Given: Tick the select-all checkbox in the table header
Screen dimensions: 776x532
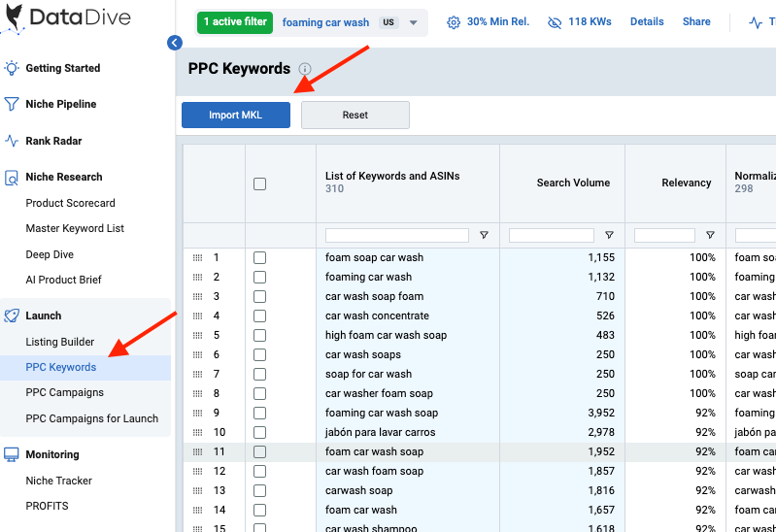Looking at the screenshot, I should pyautogui.click(x=260, y=184).
